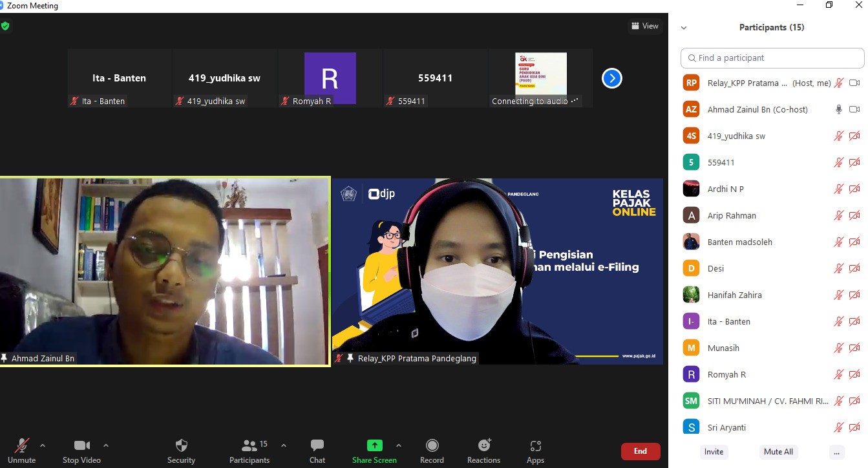This screenshot has width=868, height=468.
Task: Click the green Share Screen icon
Action: tap(374, 445)
